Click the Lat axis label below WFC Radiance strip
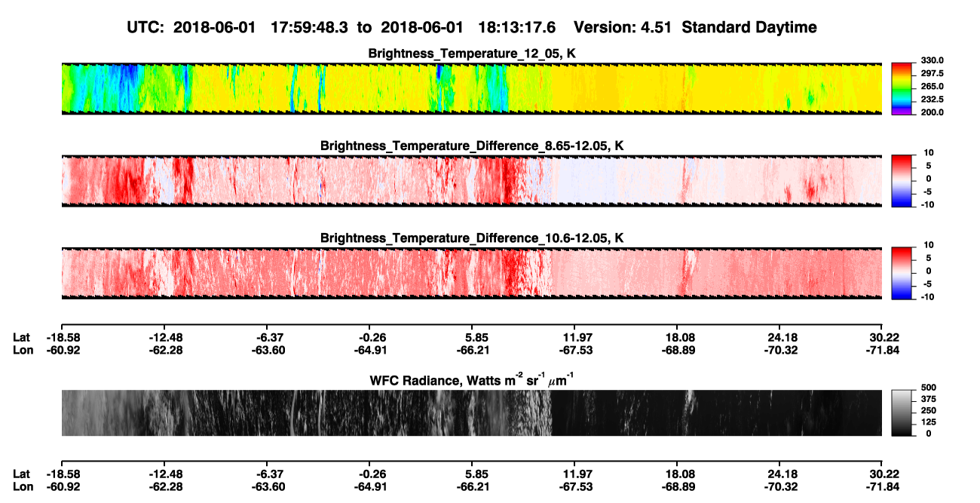 [x=21, y=474]
